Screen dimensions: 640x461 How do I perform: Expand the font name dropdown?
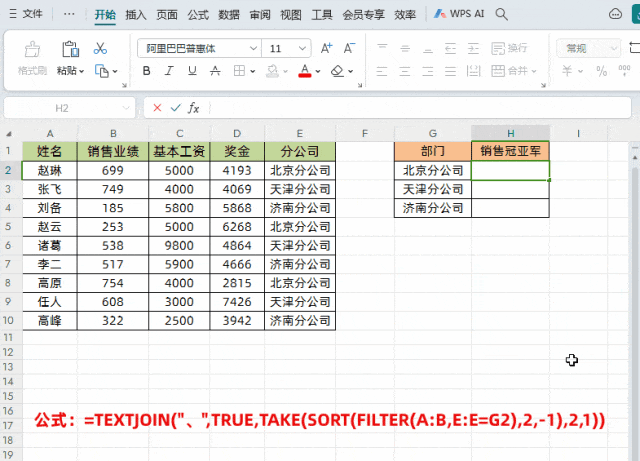coord(253,49)
